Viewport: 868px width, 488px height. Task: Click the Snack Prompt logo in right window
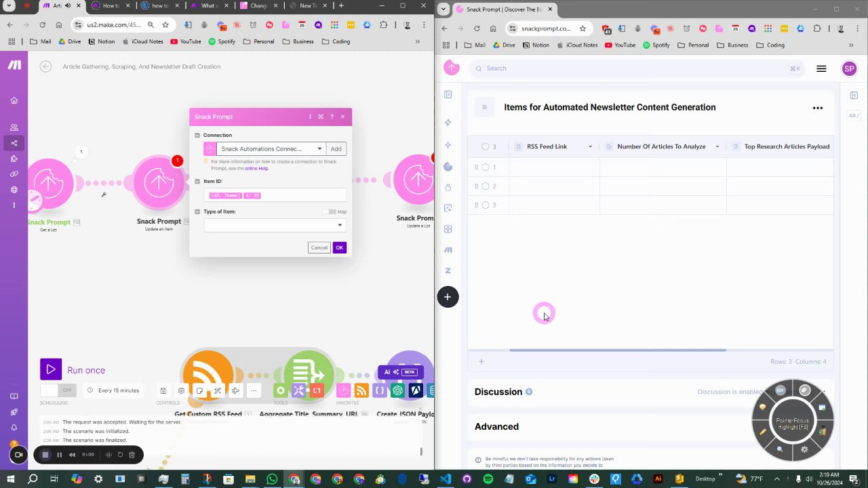point(452,68)
